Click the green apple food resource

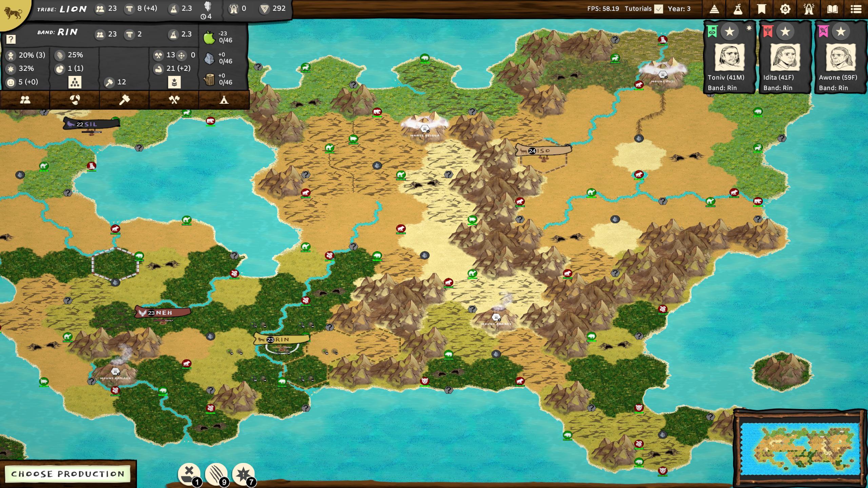(209, 37)
